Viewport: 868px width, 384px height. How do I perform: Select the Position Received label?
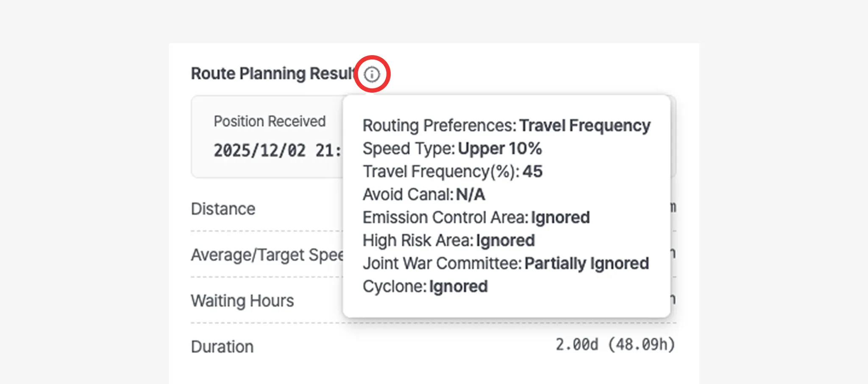click(270, 121)
